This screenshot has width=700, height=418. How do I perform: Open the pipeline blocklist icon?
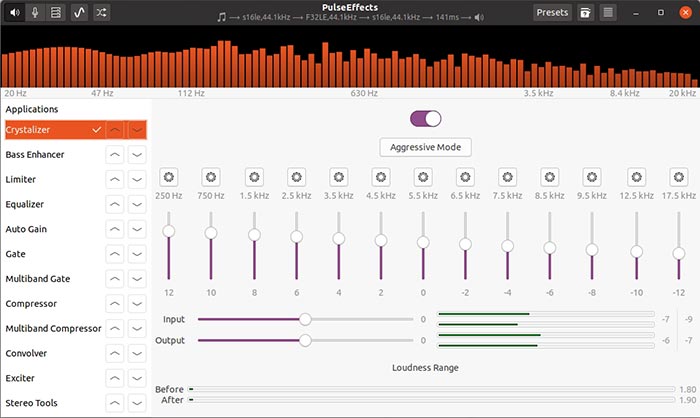(56, 13)
